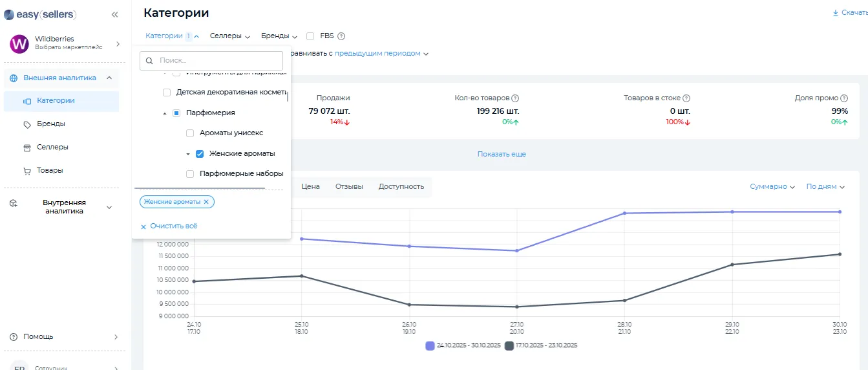The image size is (868, 370).
Task: Collapse the sidebar with double chevron icon
Action: (x=115, y=14)
